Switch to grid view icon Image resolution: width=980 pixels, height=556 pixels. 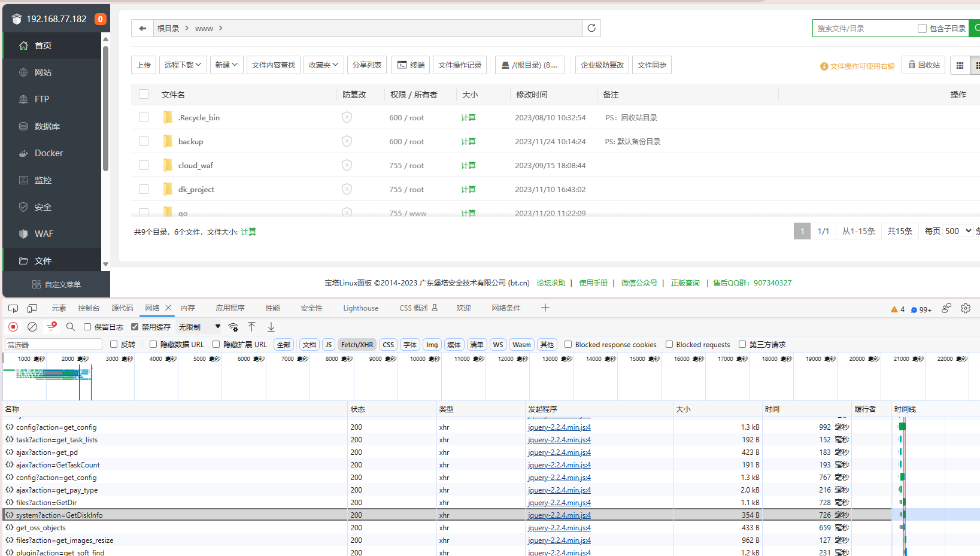[x=960, y=65]
